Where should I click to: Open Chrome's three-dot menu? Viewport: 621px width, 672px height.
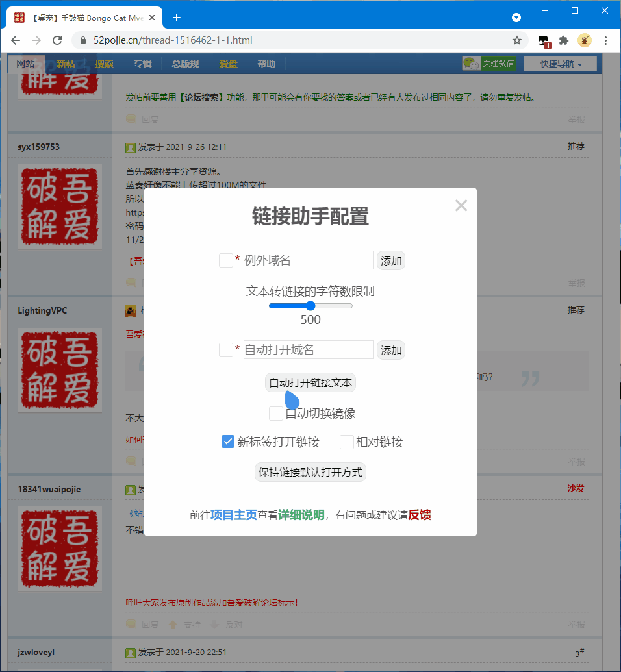[x=605, y=40]
